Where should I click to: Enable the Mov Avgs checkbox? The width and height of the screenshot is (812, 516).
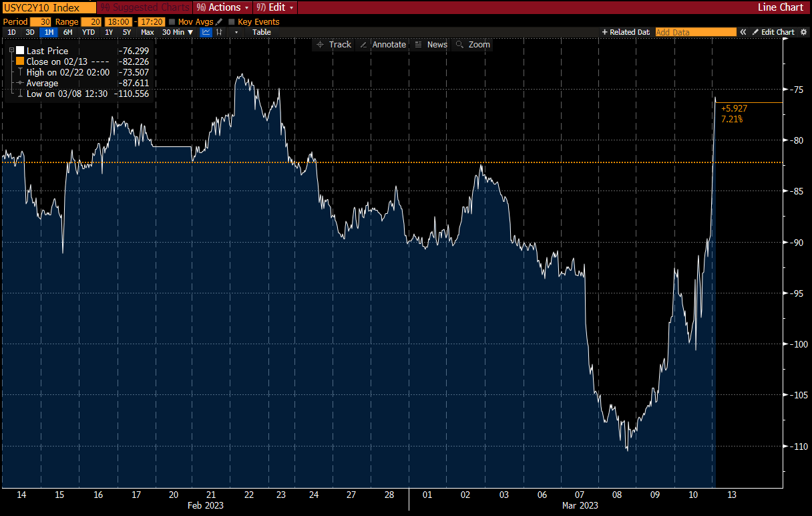pyautogui.click(x=172, y=21)
